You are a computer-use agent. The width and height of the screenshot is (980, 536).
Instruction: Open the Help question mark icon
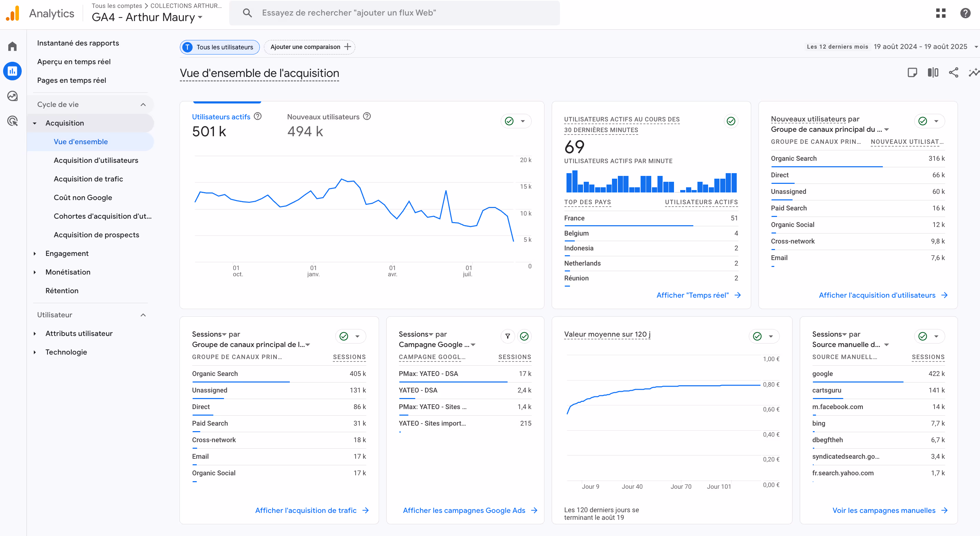(965, 13)
